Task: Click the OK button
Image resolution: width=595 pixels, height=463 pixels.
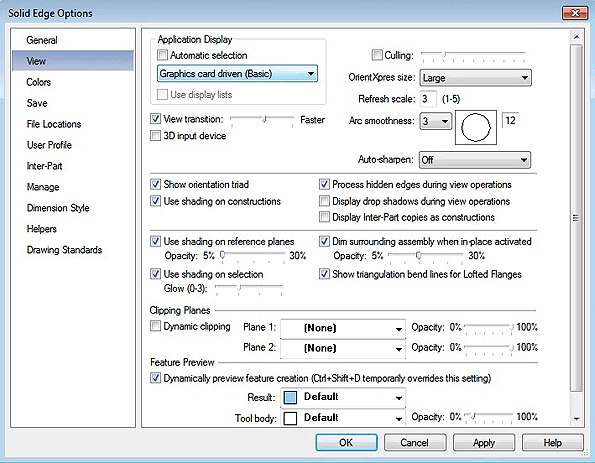Action: [346, 443]
